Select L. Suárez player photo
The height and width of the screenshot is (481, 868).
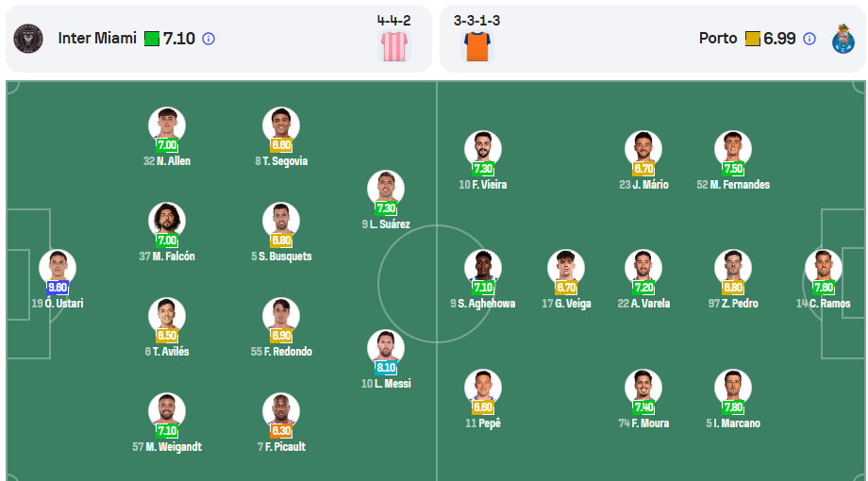[x=386, y=190]
